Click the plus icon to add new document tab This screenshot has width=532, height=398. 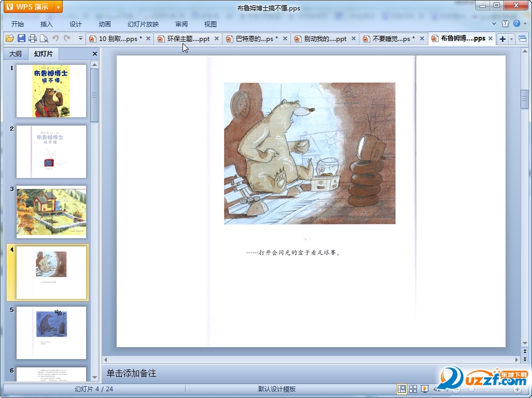click(502, 39)
